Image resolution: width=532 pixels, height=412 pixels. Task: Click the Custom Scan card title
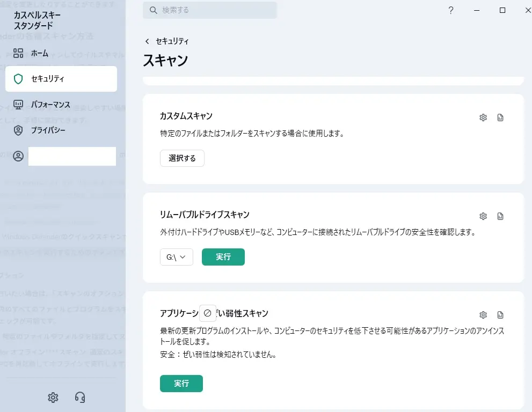click(x=186, y=116)
